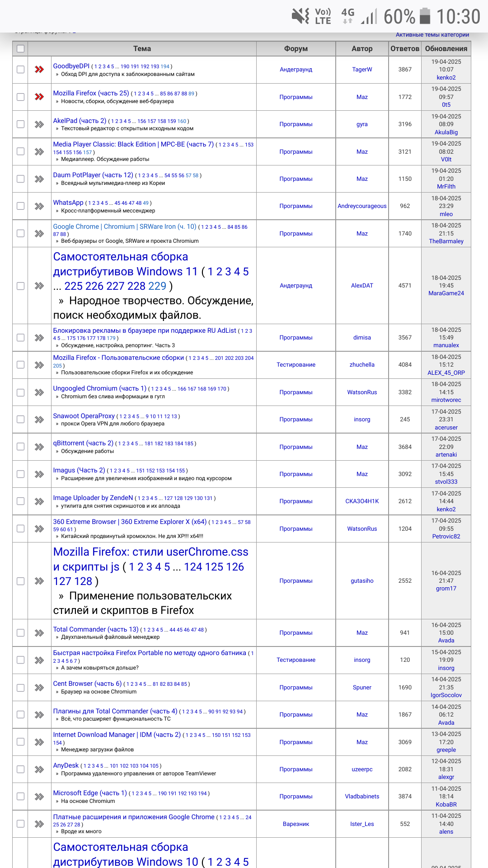
Task: Open the Варезник forum link
Action: [x=296, y=824]
